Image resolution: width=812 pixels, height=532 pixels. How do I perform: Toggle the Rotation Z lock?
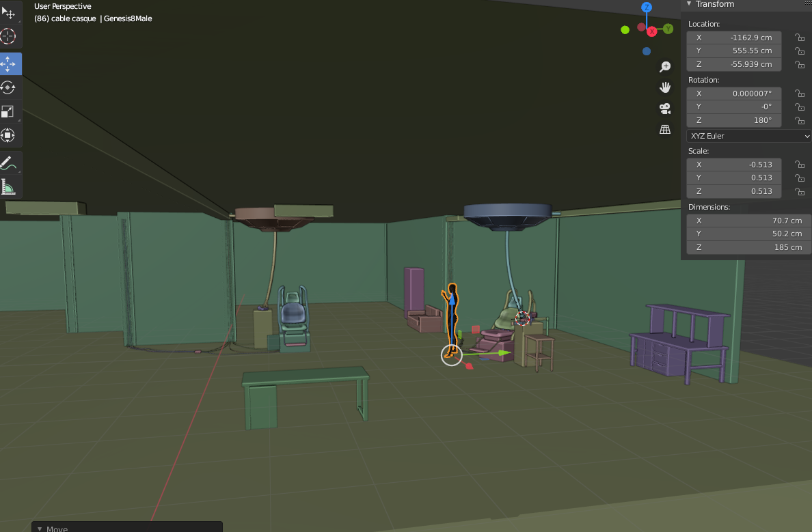(x=798, y=120)
